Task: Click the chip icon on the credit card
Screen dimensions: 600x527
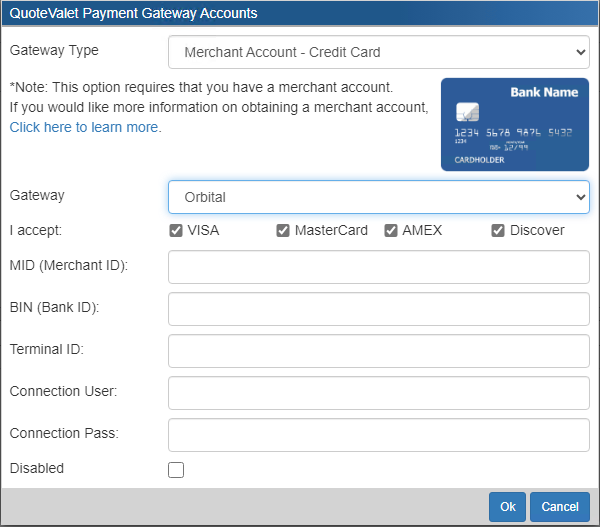Action: [467, 111]
